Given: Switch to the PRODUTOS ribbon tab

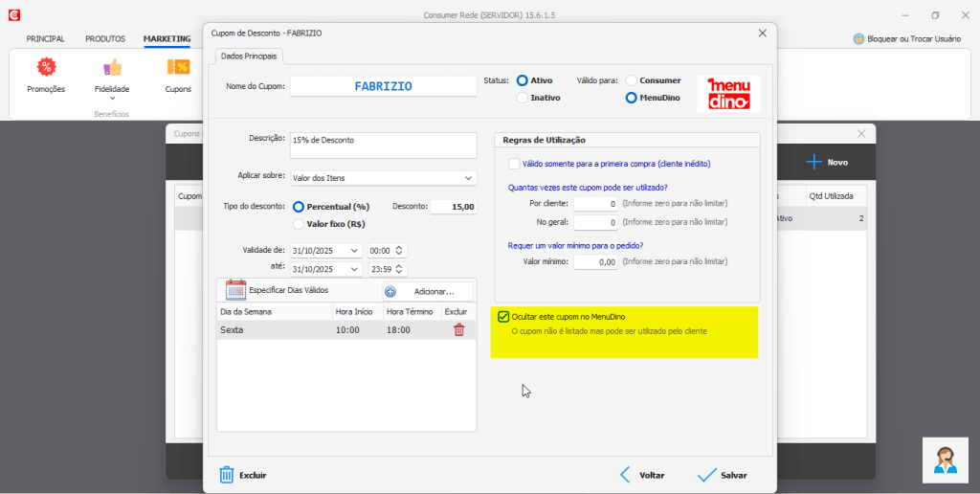Looking at the screenshot, I should coord(105,39).
